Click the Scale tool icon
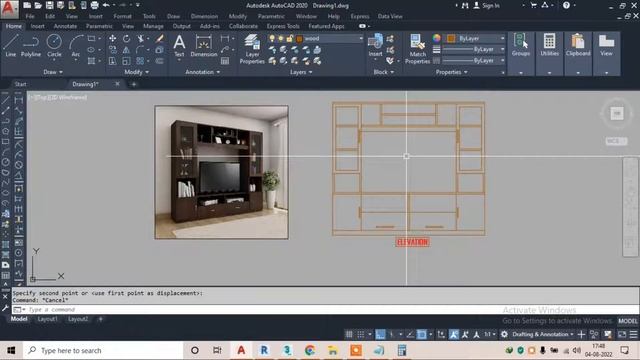Image resolution: width=640 pixels, height=360 pixels. point(127,61)
